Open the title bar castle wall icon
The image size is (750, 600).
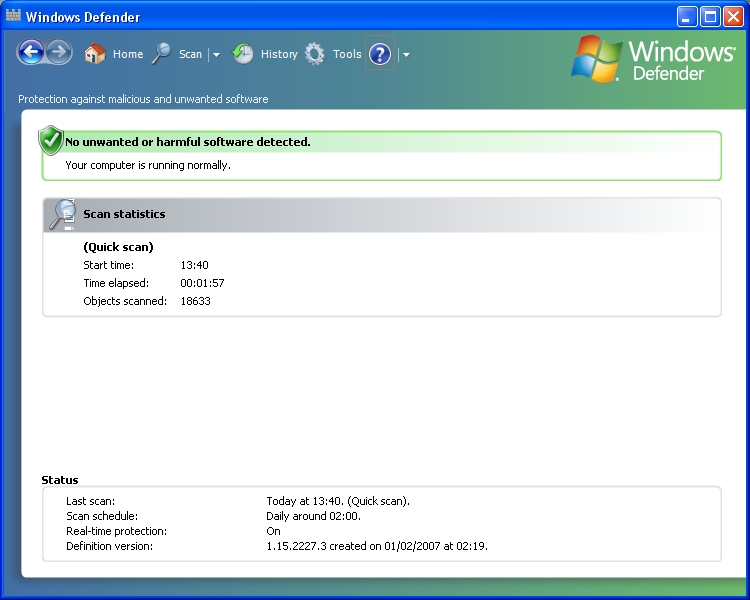tap(13, 16)
